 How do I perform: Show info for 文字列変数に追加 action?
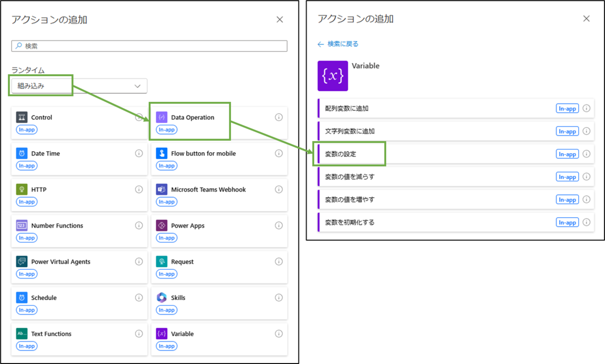586,131
